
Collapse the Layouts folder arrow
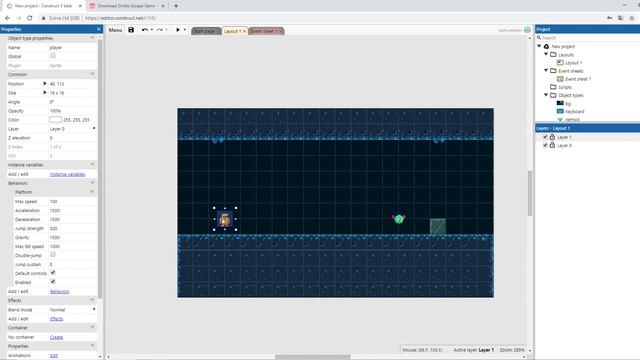pos(546,54)
